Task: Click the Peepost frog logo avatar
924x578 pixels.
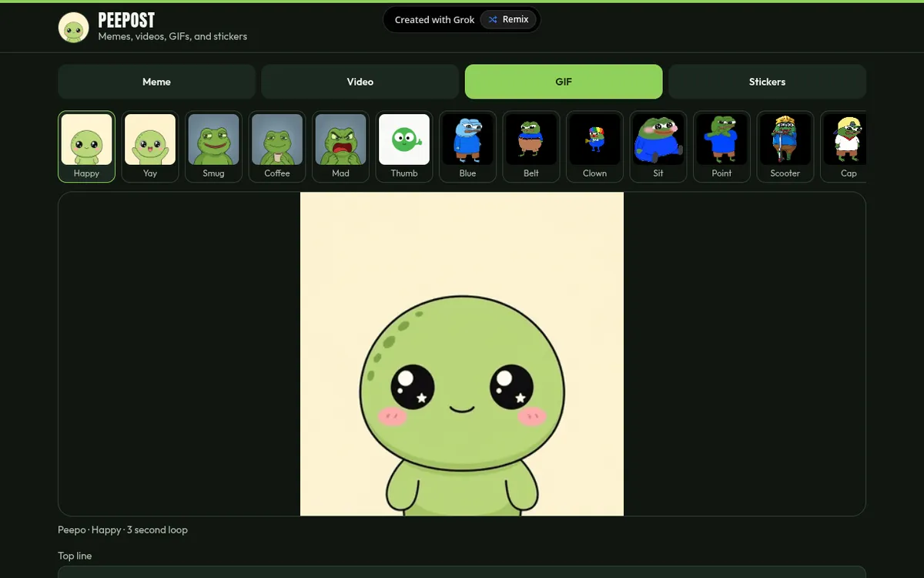Action: 74,28
